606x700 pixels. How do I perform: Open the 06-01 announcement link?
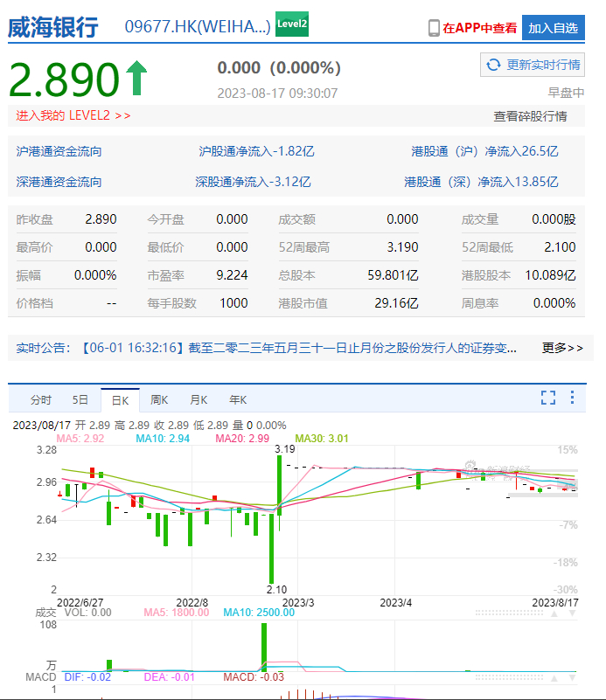[299, 348]
